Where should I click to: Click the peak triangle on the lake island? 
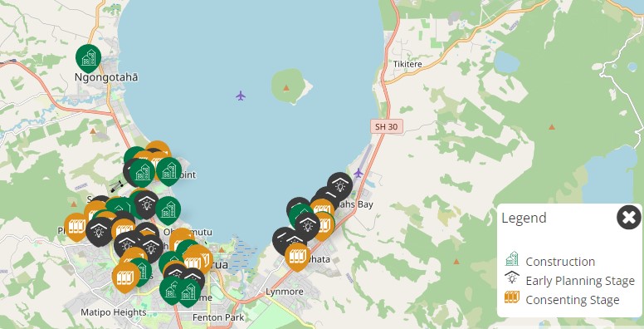286,87
